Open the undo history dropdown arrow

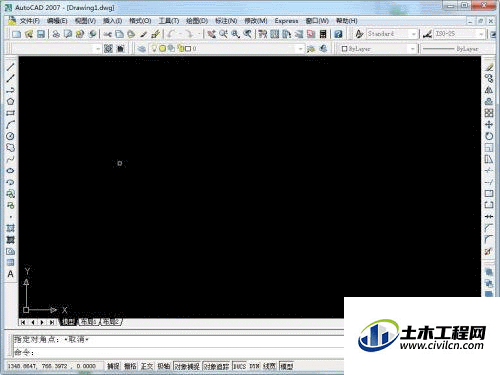click(x=180, y=34)
